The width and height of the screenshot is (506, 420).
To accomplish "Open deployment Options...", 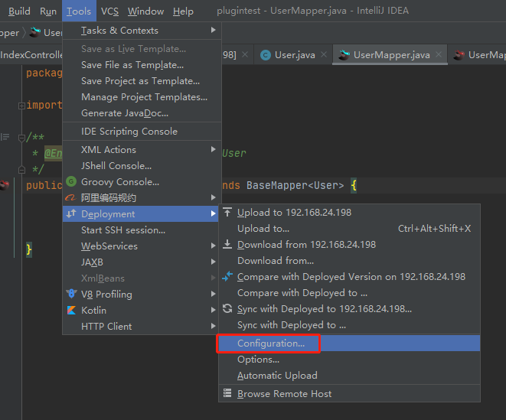I will (x=350, y=360).
